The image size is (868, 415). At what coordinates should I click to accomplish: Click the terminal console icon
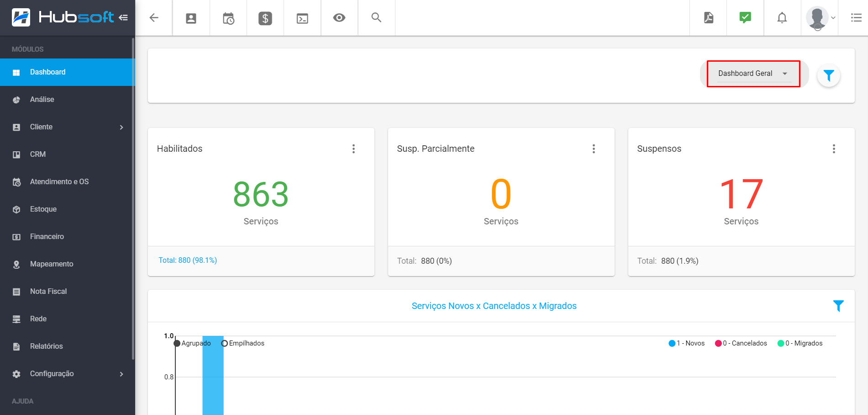point(302,17)
